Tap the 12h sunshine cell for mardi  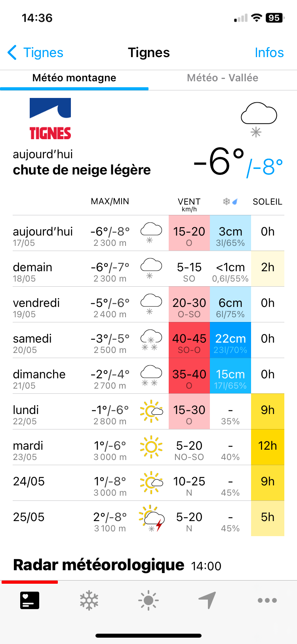[268, 447]
